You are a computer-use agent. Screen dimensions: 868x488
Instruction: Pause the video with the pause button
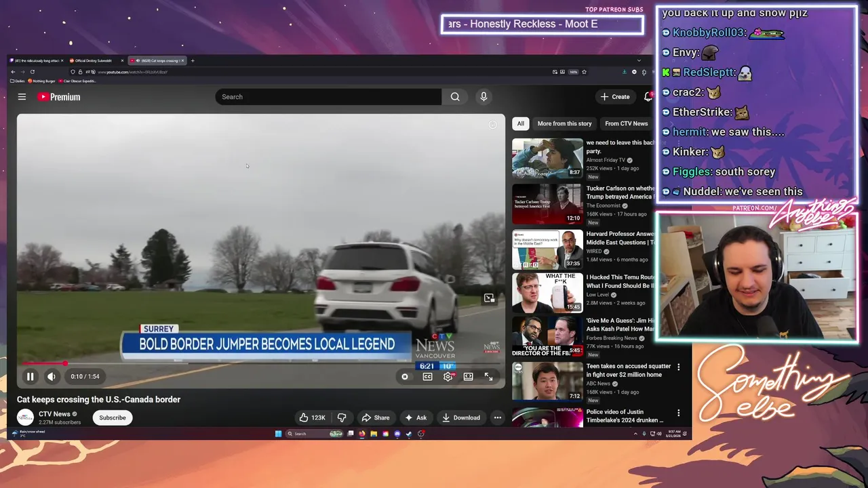(30, 377)
